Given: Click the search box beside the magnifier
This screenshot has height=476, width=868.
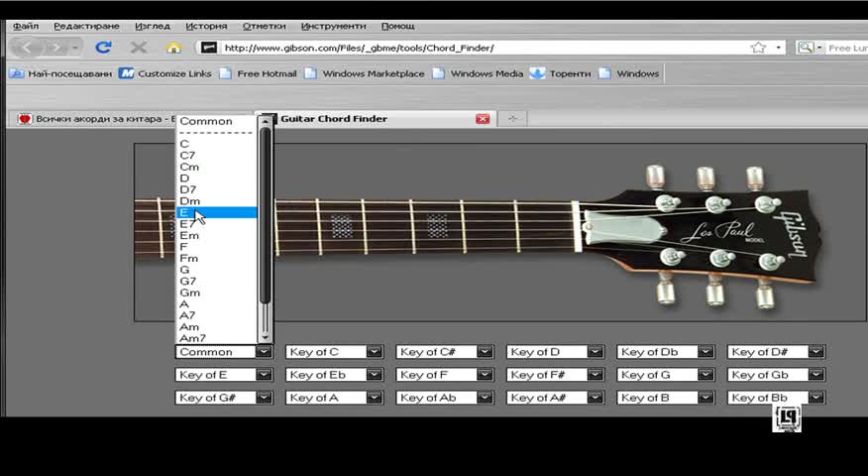Looking at the screenshot, I should click(847, 49).
